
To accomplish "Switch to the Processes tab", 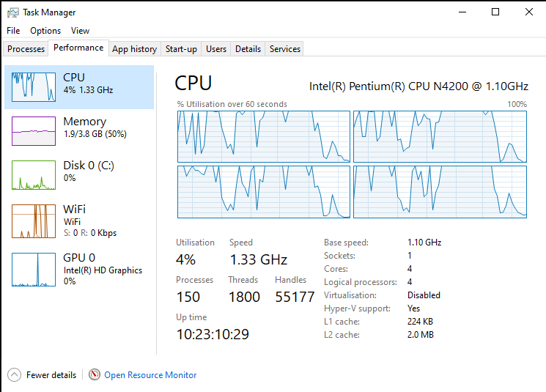I will click(x=26, y=49).
